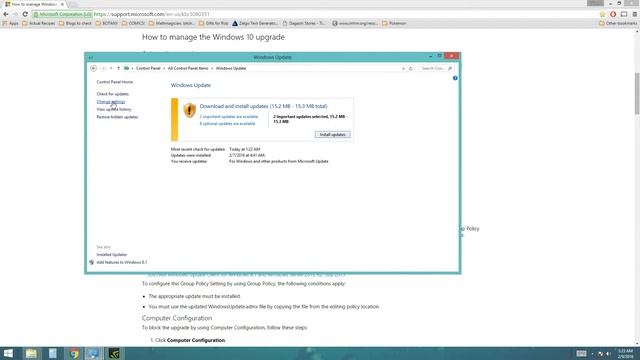
Task: Open the 'Other bookmarks' folder
Action: click(x=618, y=23)
